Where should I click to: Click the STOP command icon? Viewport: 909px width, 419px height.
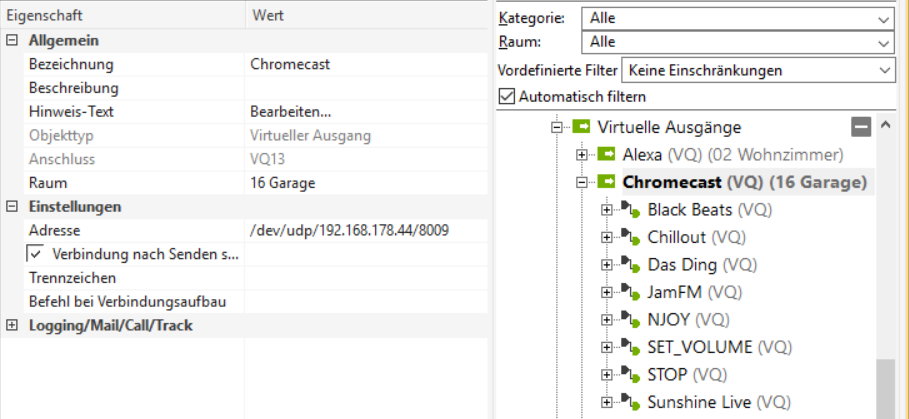632,375
